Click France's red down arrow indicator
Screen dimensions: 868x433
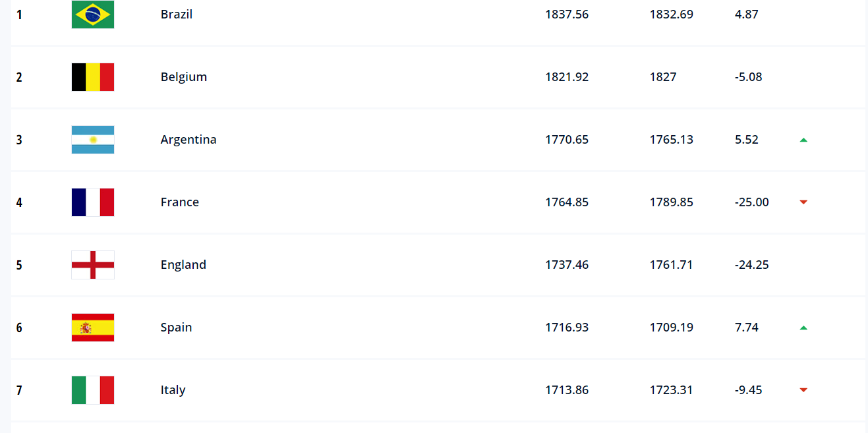[x=803, y=202]
